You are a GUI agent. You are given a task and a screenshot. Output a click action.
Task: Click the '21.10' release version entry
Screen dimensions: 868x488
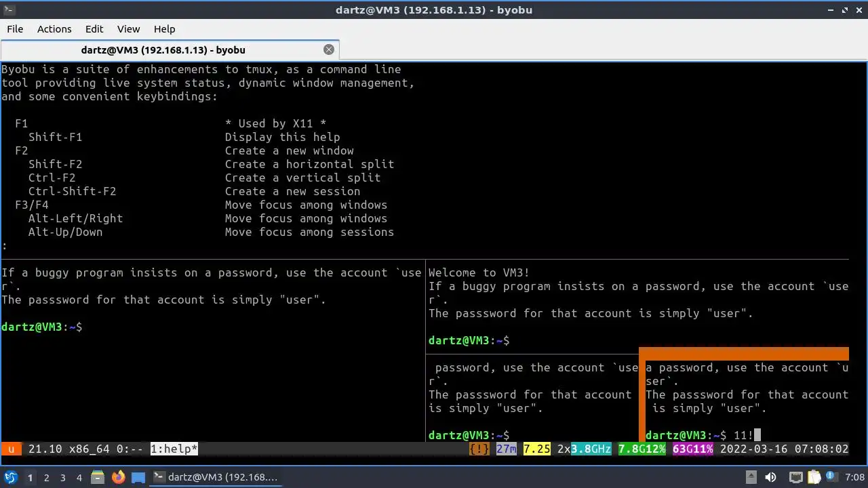45,449
